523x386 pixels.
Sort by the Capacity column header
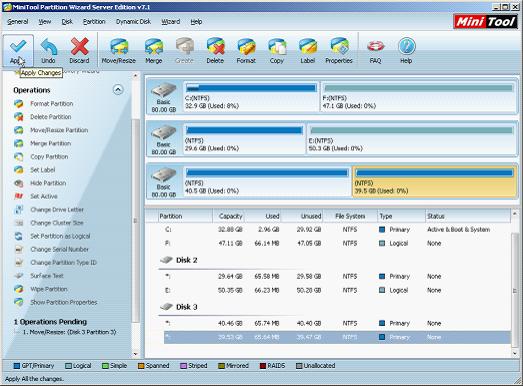coord(229,216)
